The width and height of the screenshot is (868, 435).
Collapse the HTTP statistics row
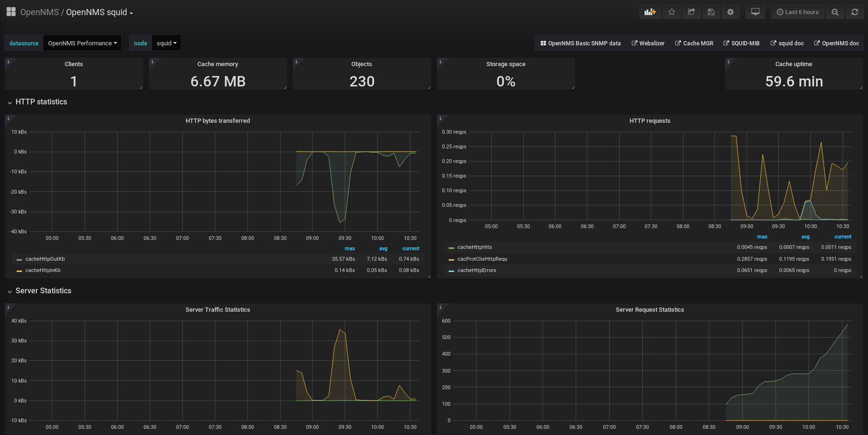[41, 102]
